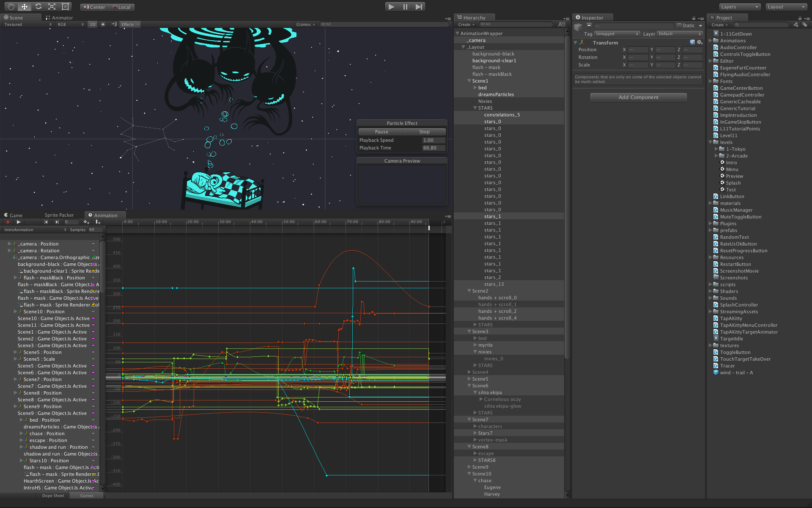Open Transform component gear menu
This screenshot has width=812, height=508.
[x=700, y=42]
